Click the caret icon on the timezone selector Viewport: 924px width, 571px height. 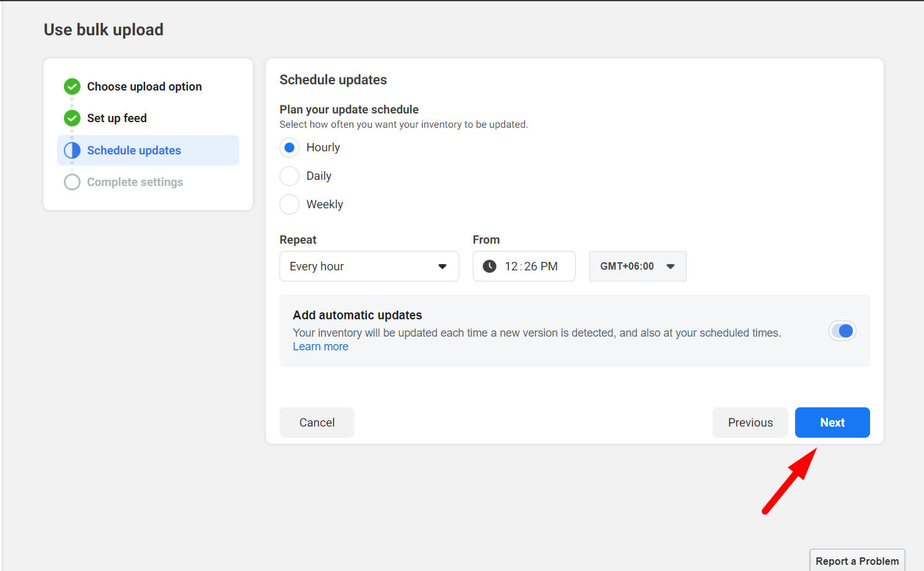[671, 266]
